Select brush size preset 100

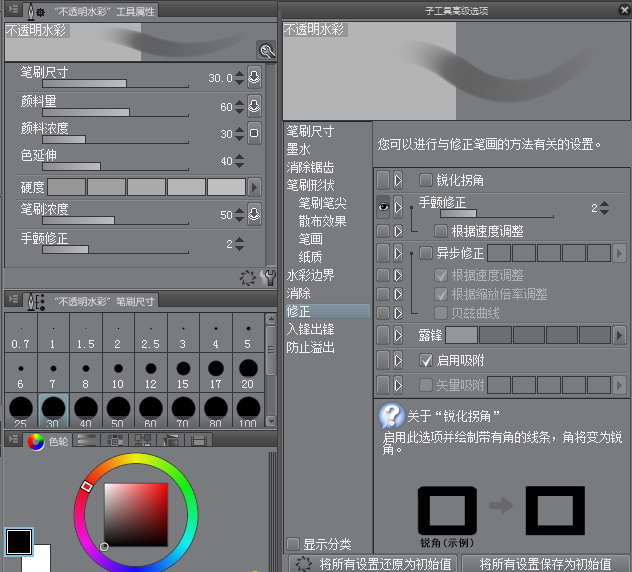pyautogui.click(x=248, y=411)
